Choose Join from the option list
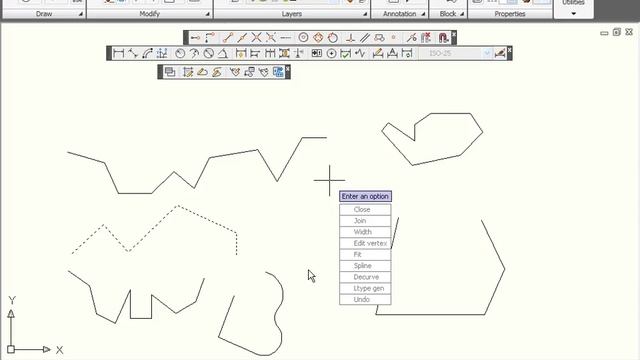Viewport: 640px width, 360px height. [365, 221]
